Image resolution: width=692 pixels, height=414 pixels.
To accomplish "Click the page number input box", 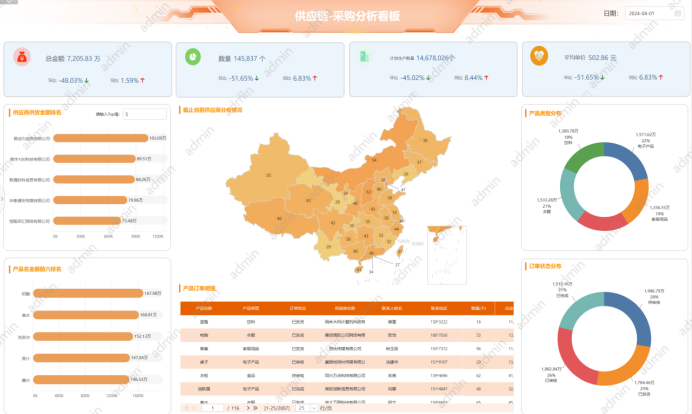I will (x=213, y=408).
